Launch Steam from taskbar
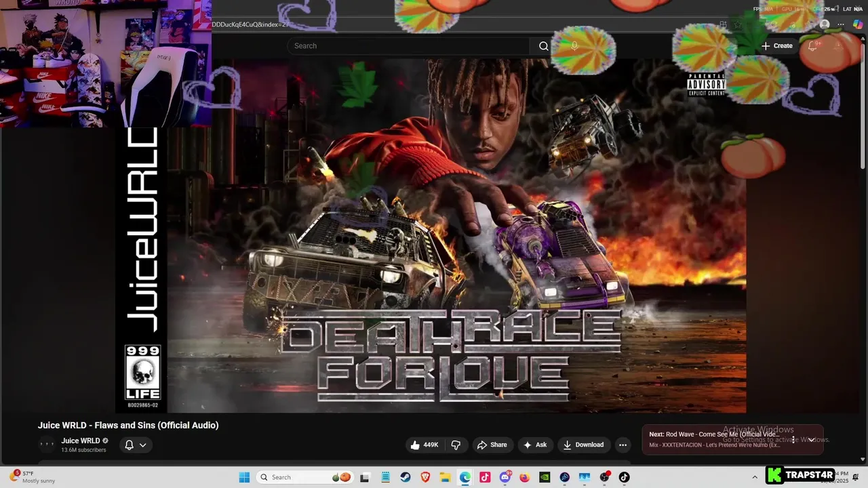868x488 pixels. pos(406,477)
